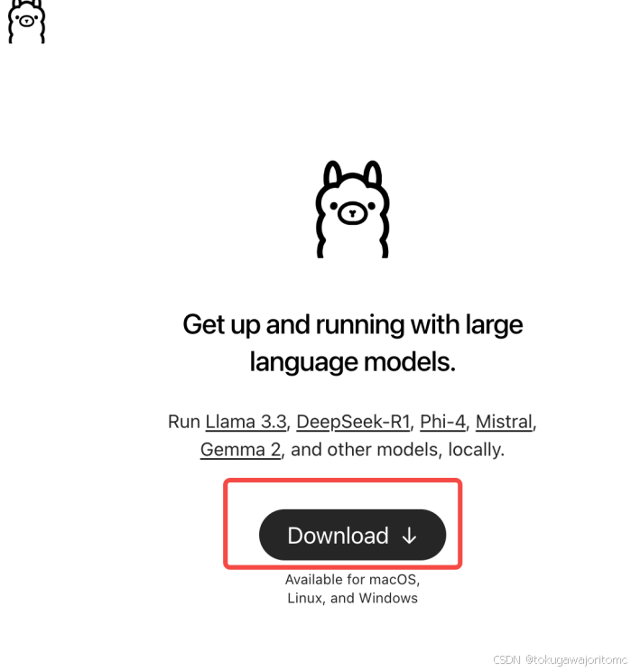
Task: Click the Download button label text
Action: click(x=338, y=536)
